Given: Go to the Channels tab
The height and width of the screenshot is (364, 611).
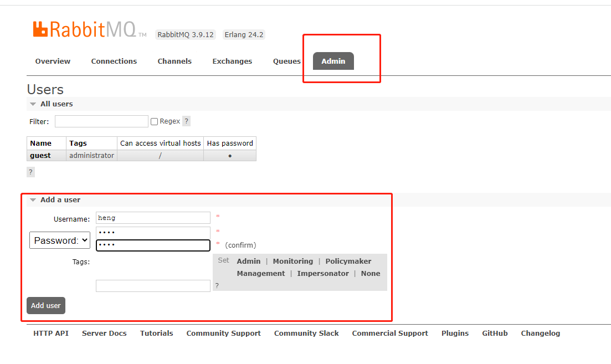Looking at the screenshot, I should click(x=174, y=61).
